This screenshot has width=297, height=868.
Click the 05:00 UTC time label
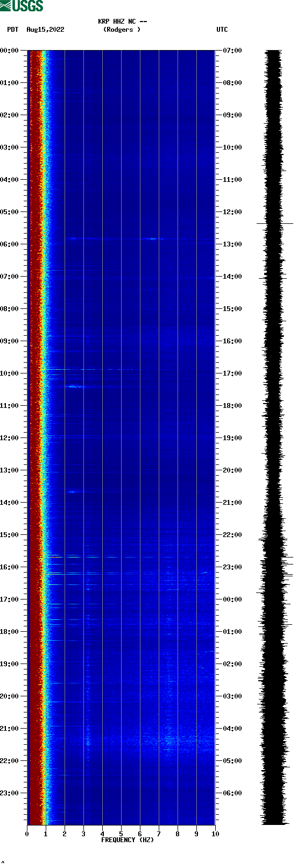point(232,761)
